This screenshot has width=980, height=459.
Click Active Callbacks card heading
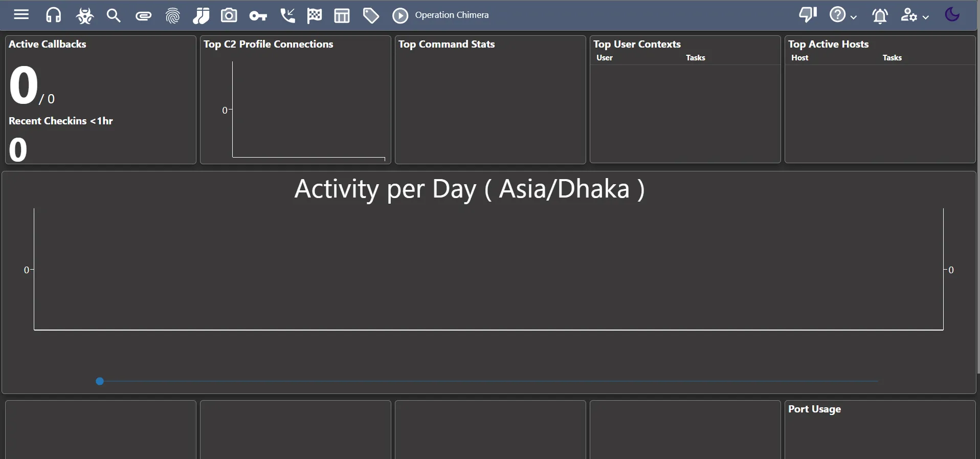[x=48, y=44]
